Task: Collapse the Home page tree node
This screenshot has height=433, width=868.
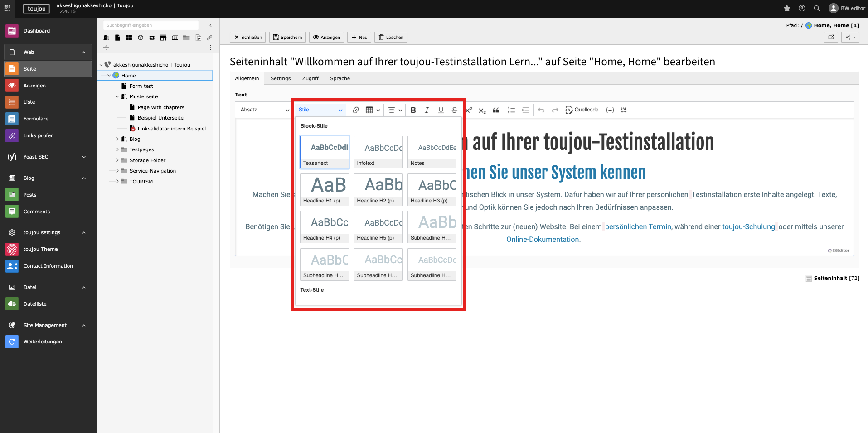Action: (109, 76)
